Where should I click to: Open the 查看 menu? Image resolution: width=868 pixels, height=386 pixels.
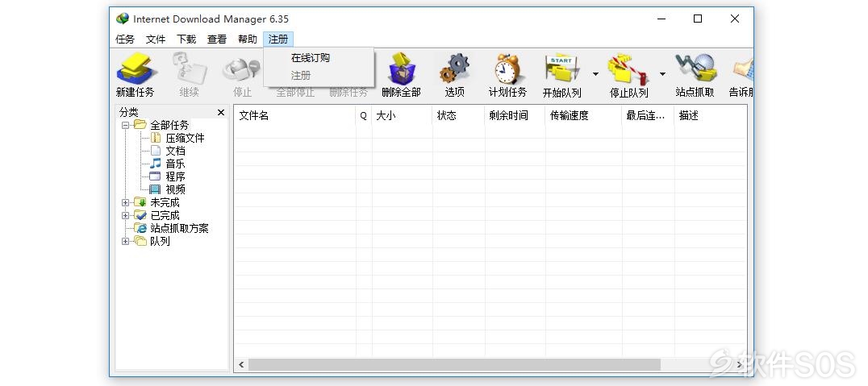(217, 39)
